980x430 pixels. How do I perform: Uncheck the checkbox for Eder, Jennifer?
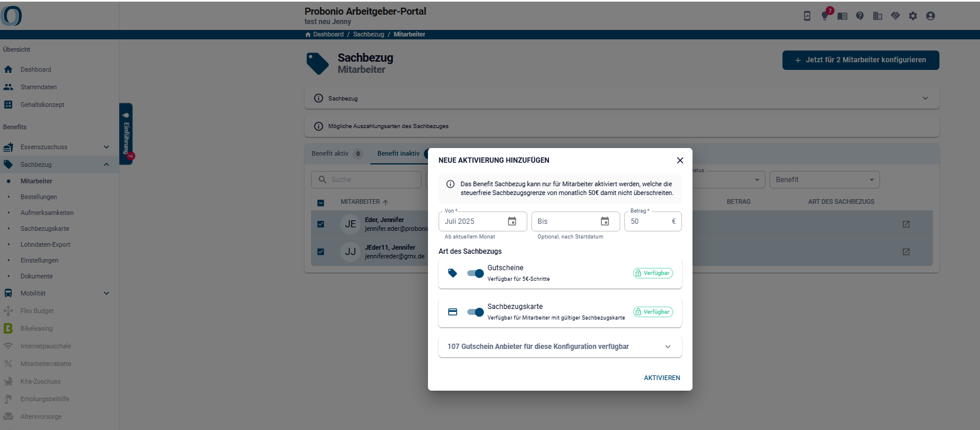320,224
